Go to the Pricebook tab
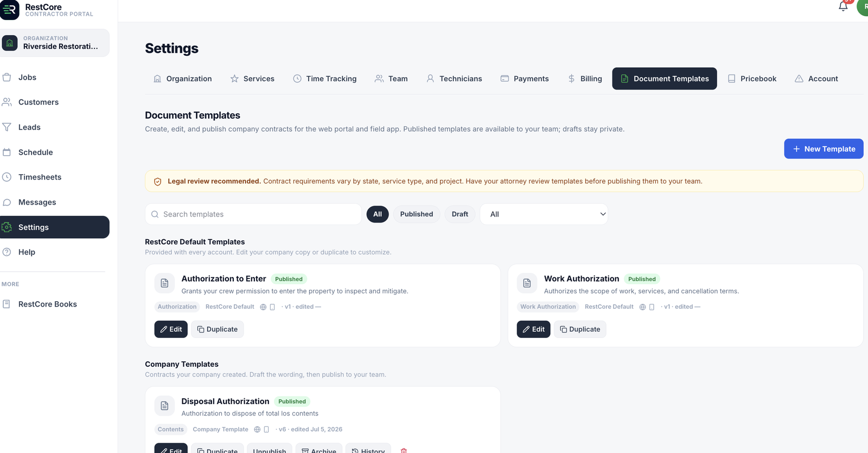The height and width of the screenshot is (453, 868). [x=752, y=79]
